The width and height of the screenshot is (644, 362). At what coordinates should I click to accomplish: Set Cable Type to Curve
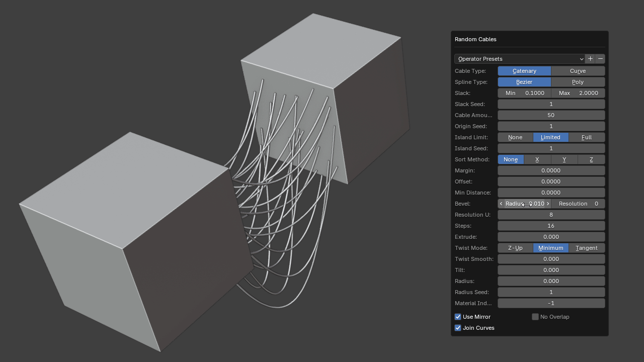[x=578, y=71]
